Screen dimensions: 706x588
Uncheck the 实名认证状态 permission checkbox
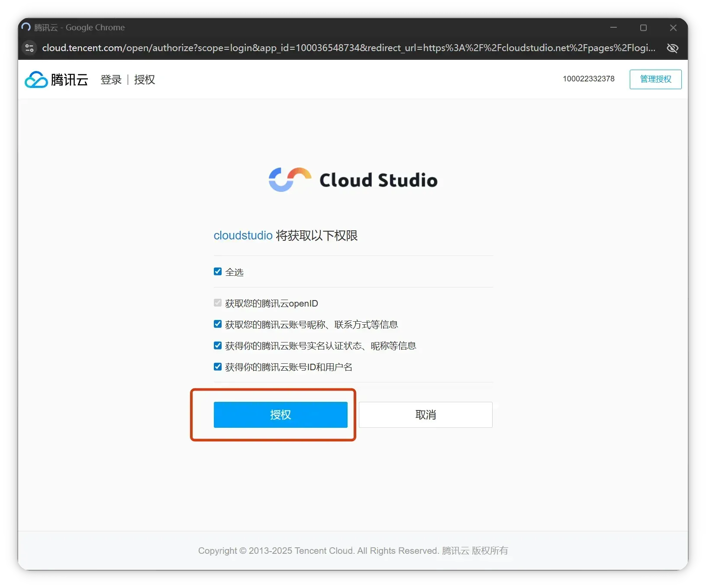coord(218,346)
